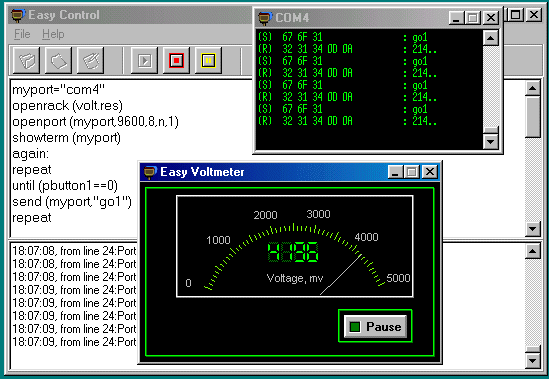Click the 2000 label on voltmeter dial
Screen dimensions: 549x379
click(265, 215)
